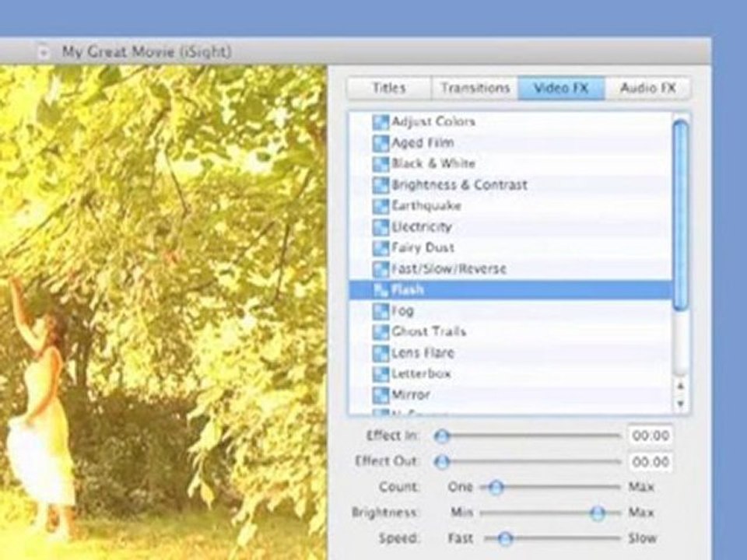Click the movie preview showing woman in garden

pos(163,313)
